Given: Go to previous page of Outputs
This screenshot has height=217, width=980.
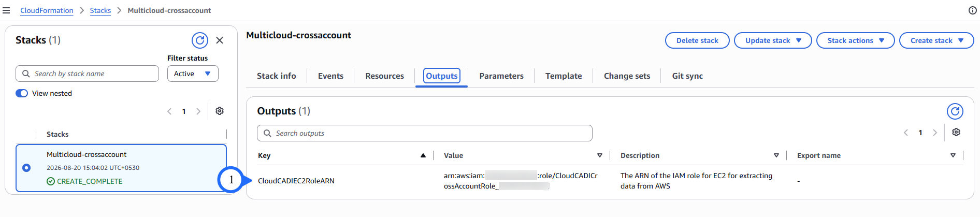Looking at the screenshot, I should [906, 133].
